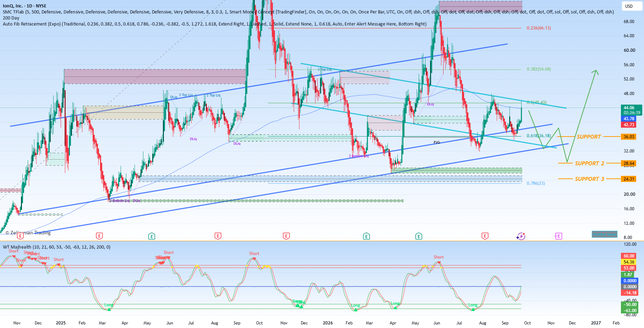Viewport: 644px width, 328px height.
Task: Select the SUPPORT 3 text annotation
Action: tap(589, 179)
